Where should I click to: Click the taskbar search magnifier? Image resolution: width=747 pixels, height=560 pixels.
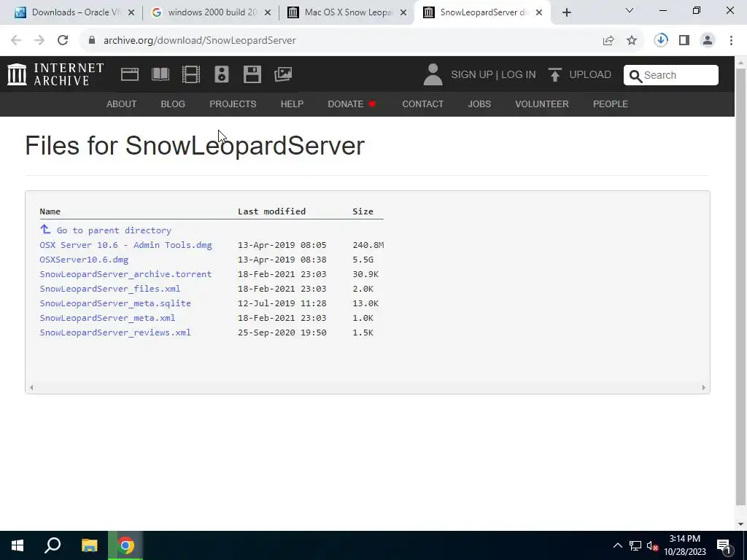(x=53, y=545)
